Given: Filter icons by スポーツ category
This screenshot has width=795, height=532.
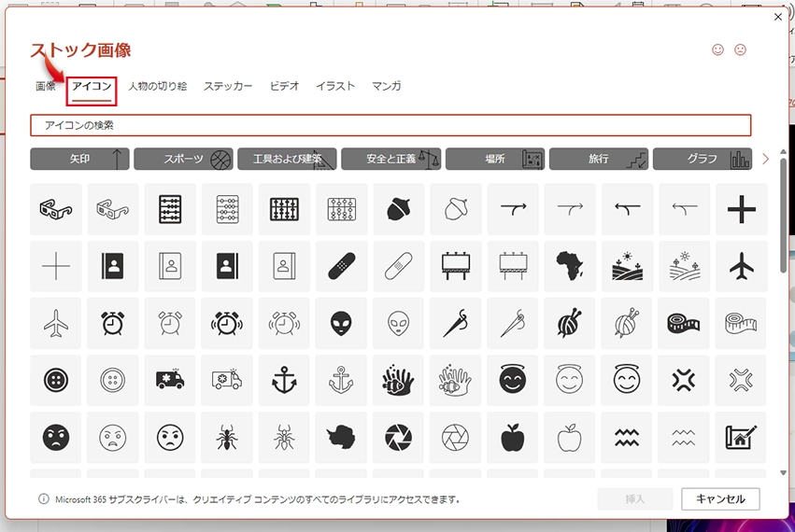Looking at the screenshot, I should coord(183,159).
